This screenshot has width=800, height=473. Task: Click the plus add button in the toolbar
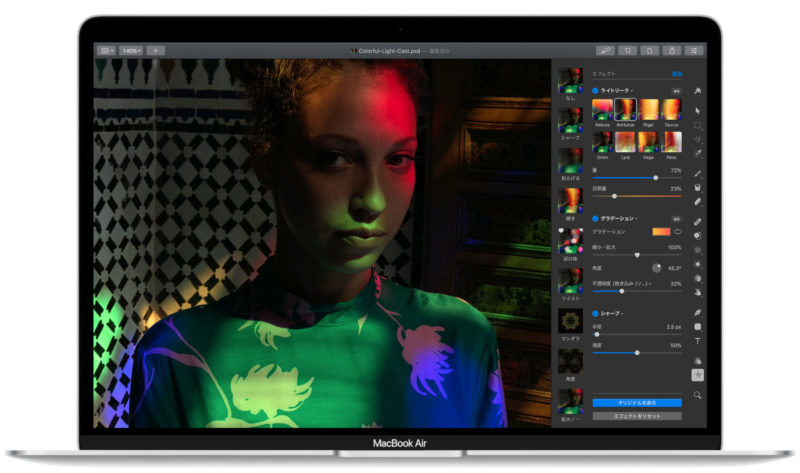156,51
